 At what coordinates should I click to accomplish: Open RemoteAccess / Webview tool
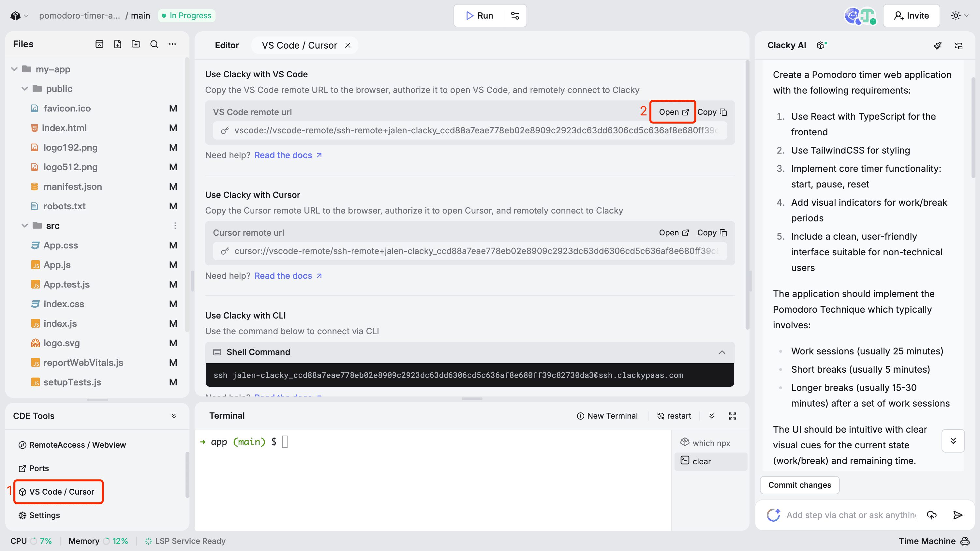[x=72, y=445]
